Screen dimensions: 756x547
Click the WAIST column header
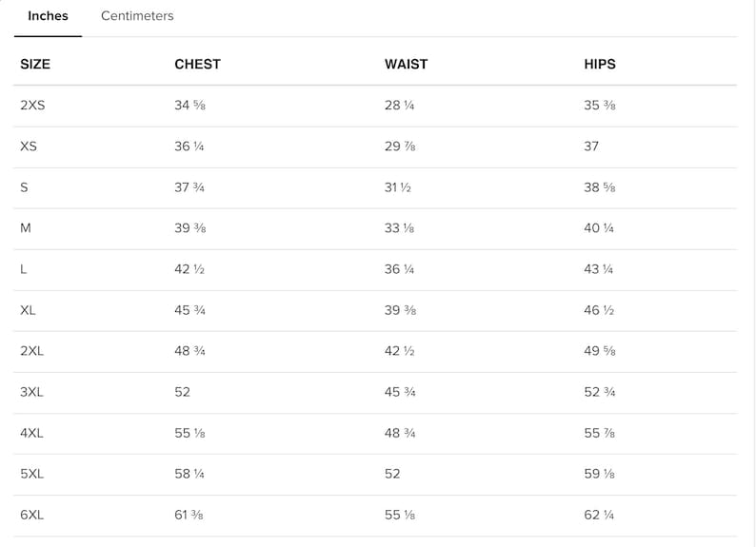(x=406, y=64)
